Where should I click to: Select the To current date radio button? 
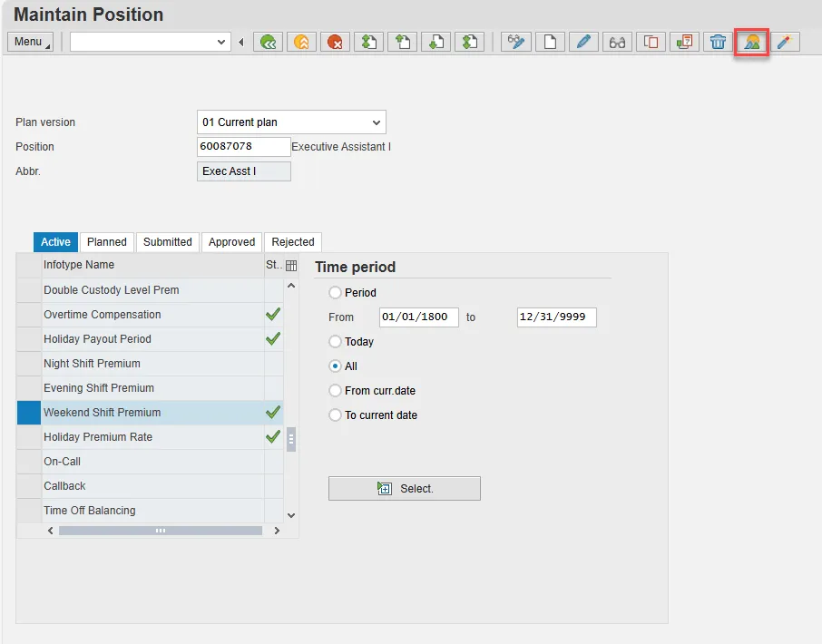tap(335, 415)
